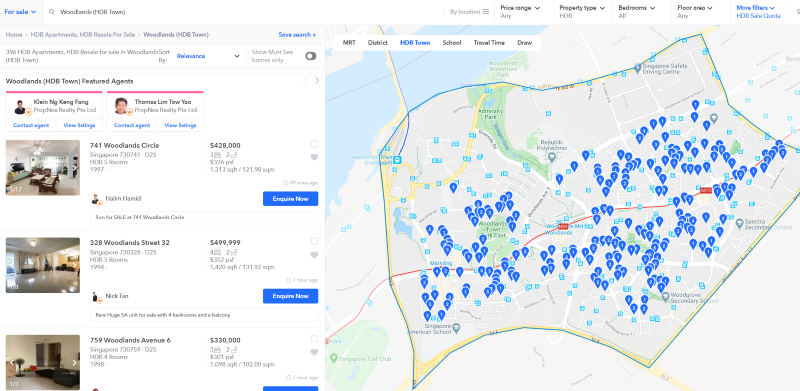Go to previous photo of 759 Woodlands Avenue 6
The height and width of the screenshot is (391, 800).
12,362
